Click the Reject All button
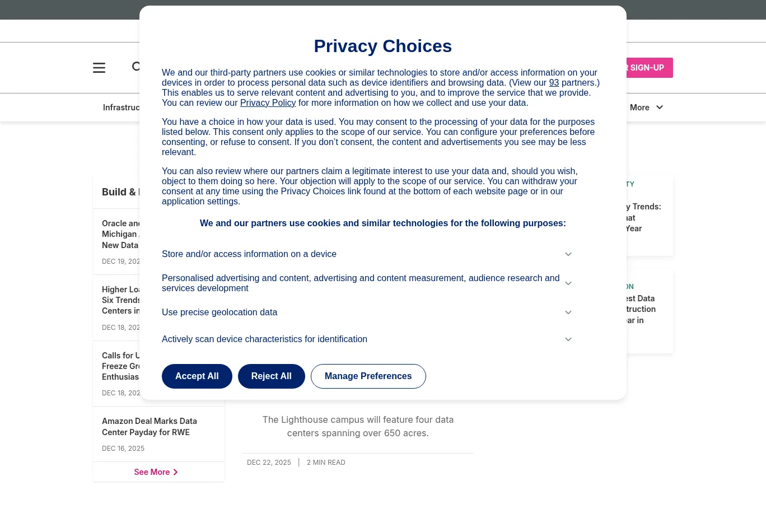 point(271,376)
